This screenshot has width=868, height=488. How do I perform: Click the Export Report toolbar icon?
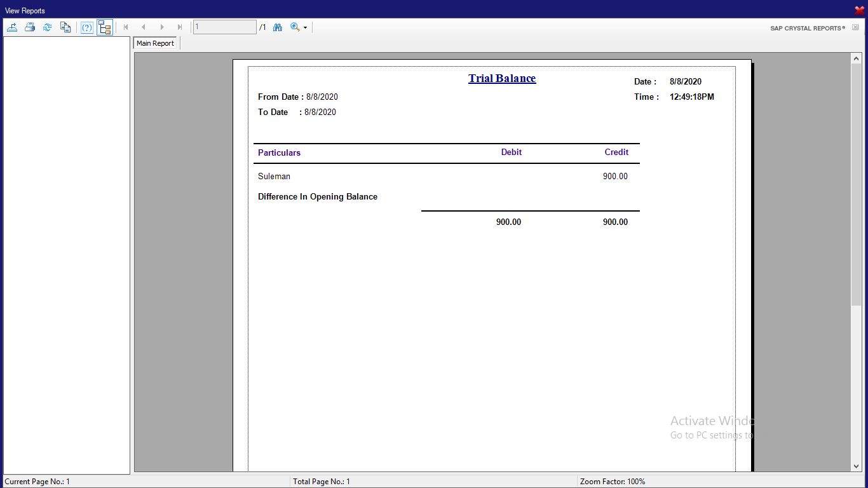(x=11, y=27)
